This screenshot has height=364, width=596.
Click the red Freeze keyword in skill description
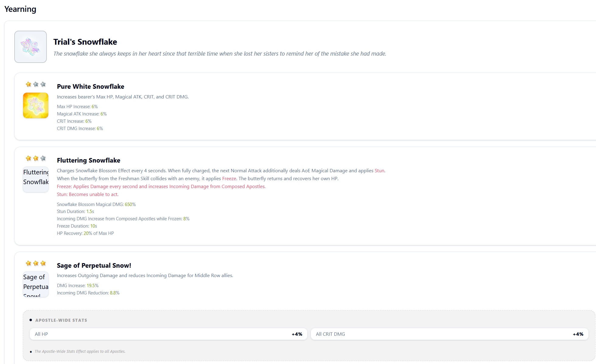[x=229, y=179]
